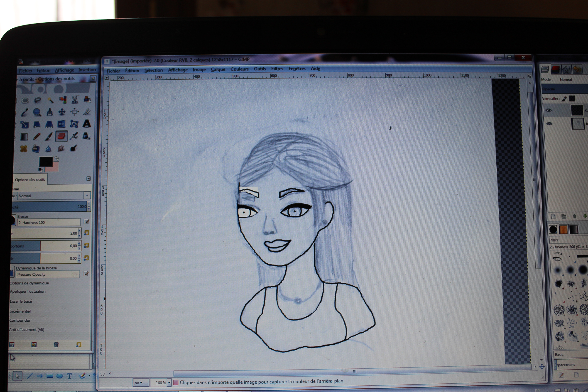Click the brush name field Hardness 100
The image size is (588, 392).
pyautogui.click(x=49, y=223)
